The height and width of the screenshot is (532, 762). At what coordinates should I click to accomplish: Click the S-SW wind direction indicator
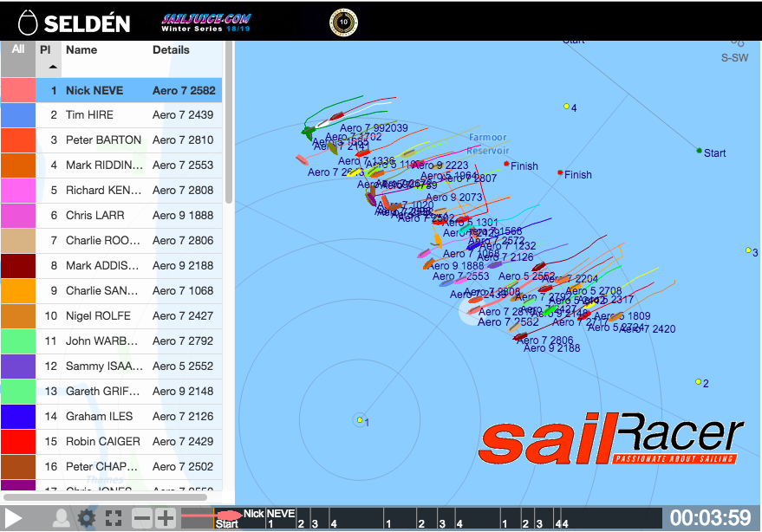[734, 58]
